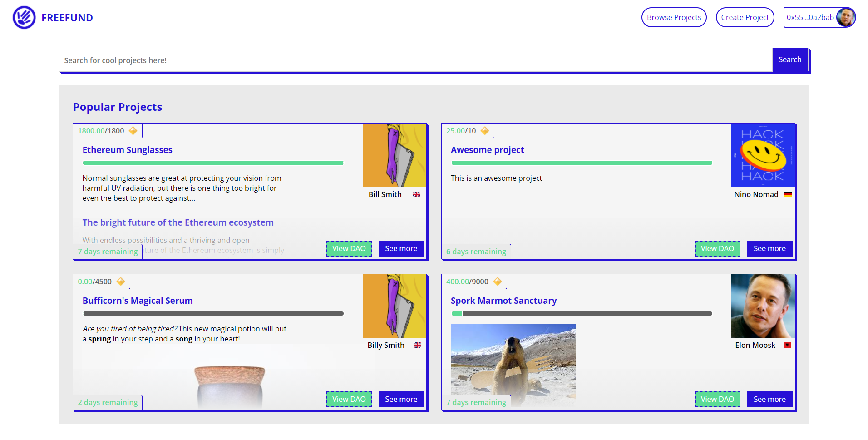Click '7 days remaining' on Ethereum Sunglasses
Viewport: 868px width, 440px height.
[108, 252]
